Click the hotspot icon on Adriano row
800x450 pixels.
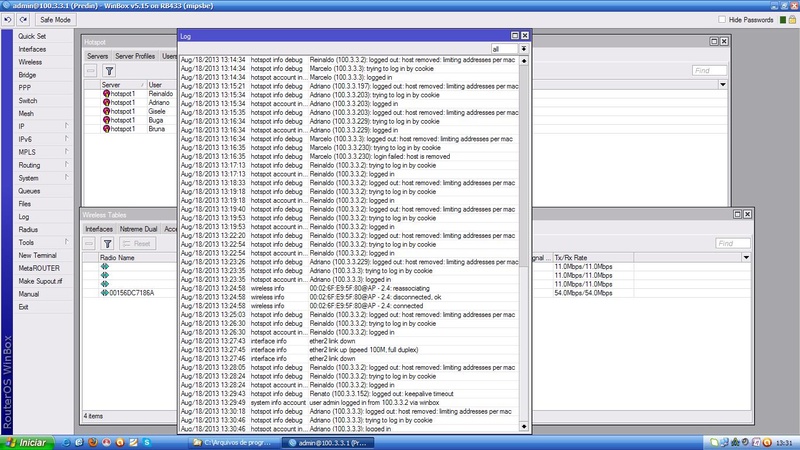[x=106, y=103]
